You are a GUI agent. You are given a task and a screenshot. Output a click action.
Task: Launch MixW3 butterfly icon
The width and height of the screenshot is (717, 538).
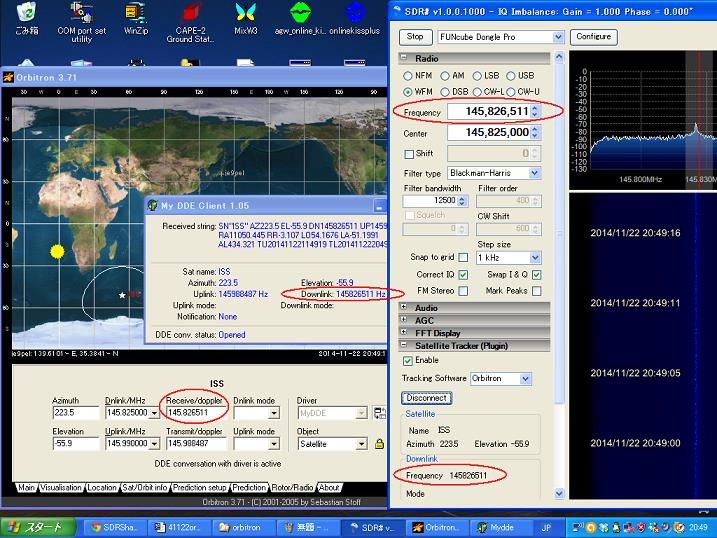tap(246, 18)
